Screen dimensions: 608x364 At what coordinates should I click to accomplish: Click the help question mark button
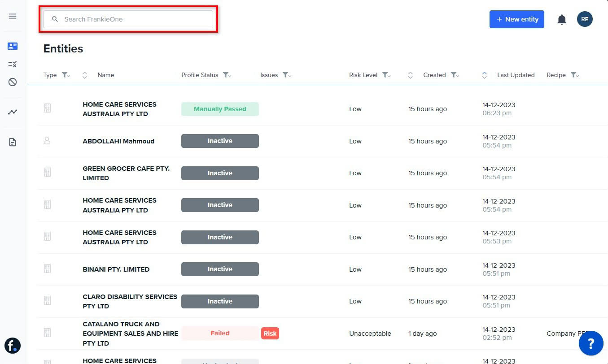[x=591, y=343]
